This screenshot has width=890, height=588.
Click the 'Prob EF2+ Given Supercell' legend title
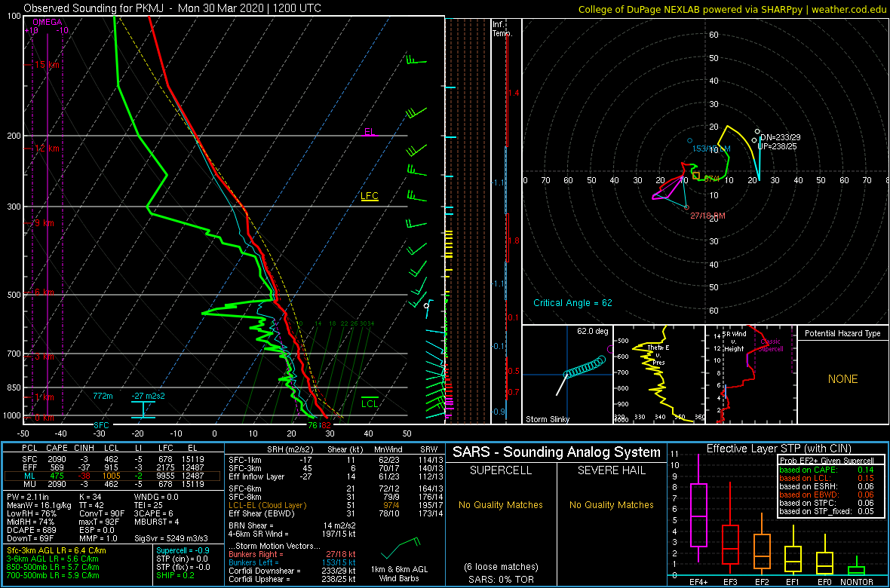pos(825,460)
